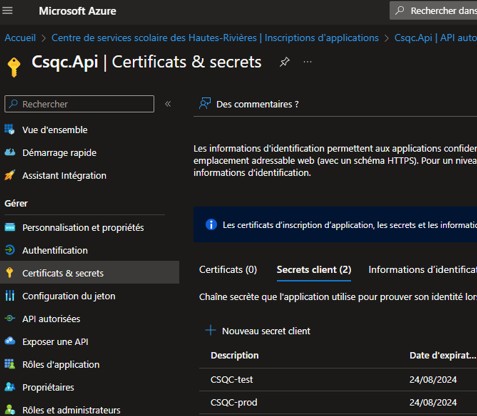This screenshot has width=477, height=416.
Task: Pin the Certificats & secrets page
Action: (x=284, y=62)
